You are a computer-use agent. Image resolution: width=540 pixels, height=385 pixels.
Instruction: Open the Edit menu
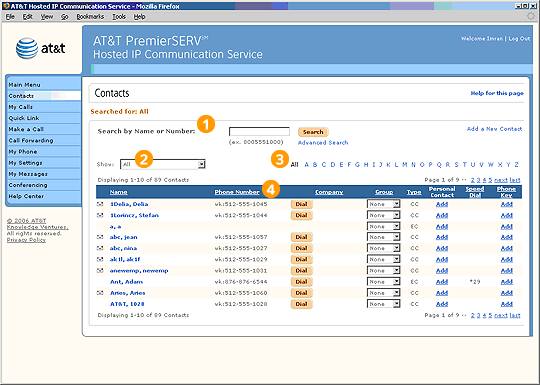click(x=28, y=17)
